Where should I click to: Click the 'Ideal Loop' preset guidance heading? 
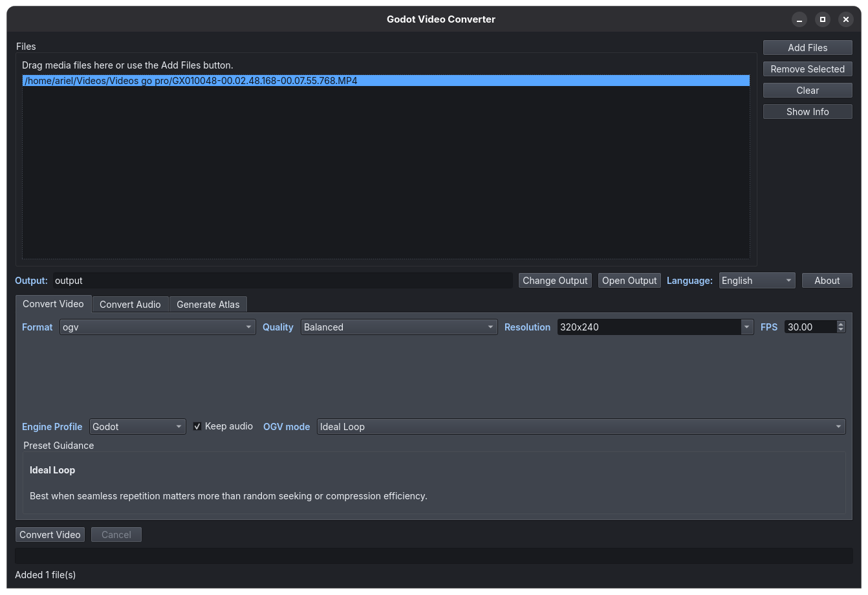[52, 470]
